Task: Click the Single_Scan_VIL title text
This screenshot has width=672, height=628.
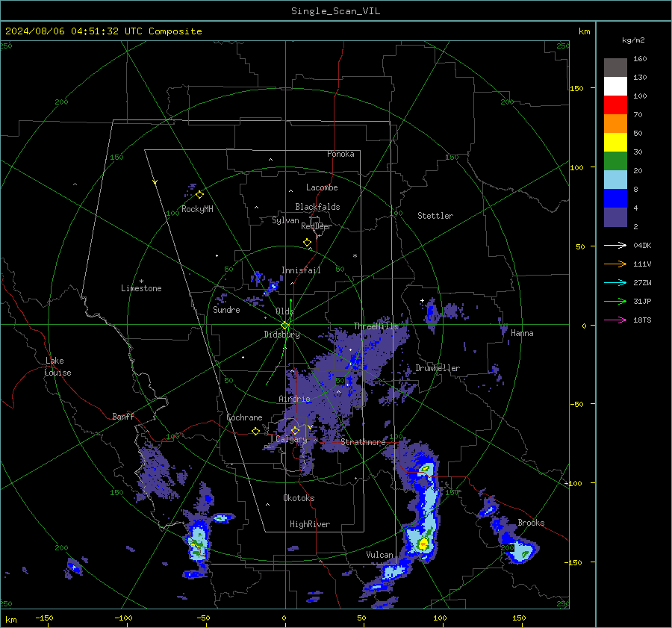Action: click(x=335, y=11)
